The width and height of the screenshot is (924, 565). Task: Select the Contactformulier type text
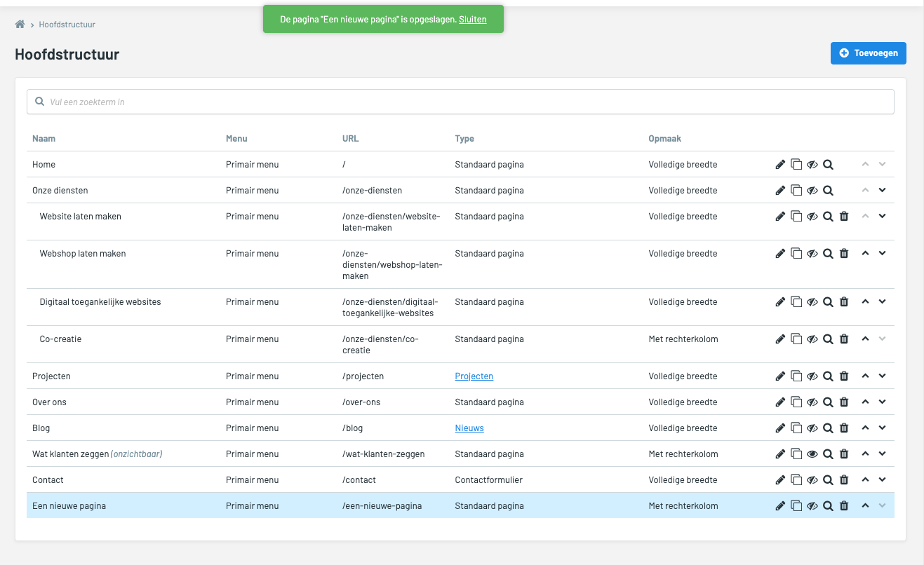point(489,480)
